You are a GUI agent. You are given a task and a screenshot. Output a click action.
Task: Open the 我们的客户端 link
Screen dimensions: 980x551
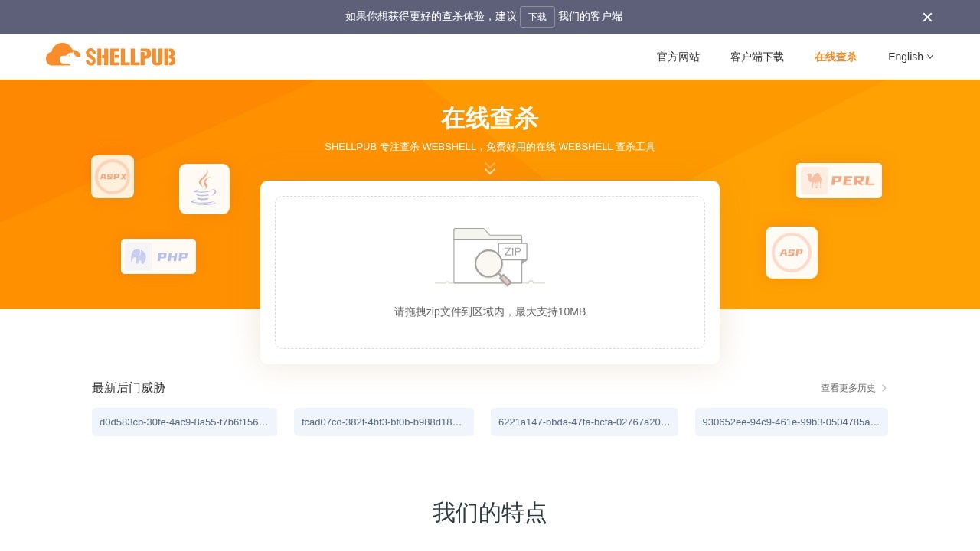pyautogui.click(x=590, y=17)
